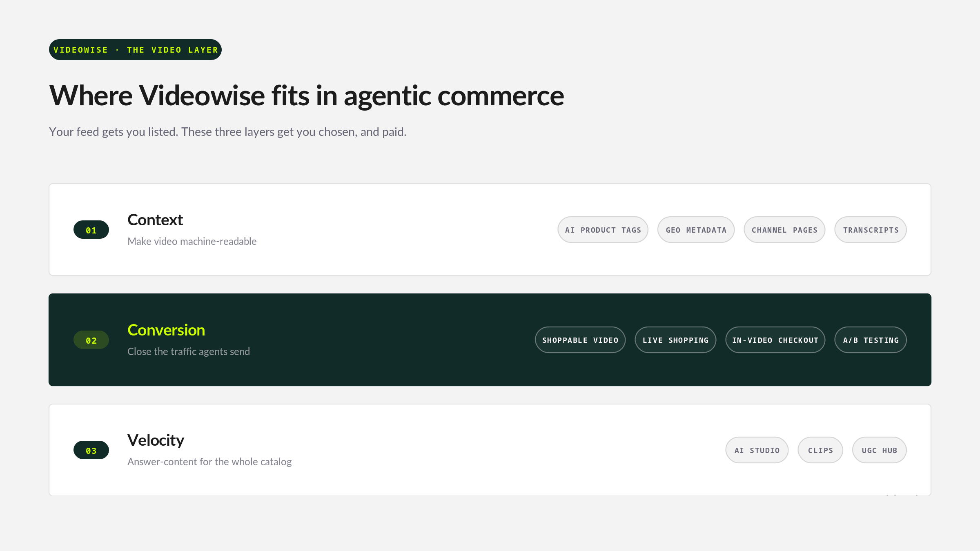The width and height of the screenshot is (980, 551).
Task: Click the 'Your feed gets you listed' subtitle
Action: pyautogui.click(x=228, y=132)
